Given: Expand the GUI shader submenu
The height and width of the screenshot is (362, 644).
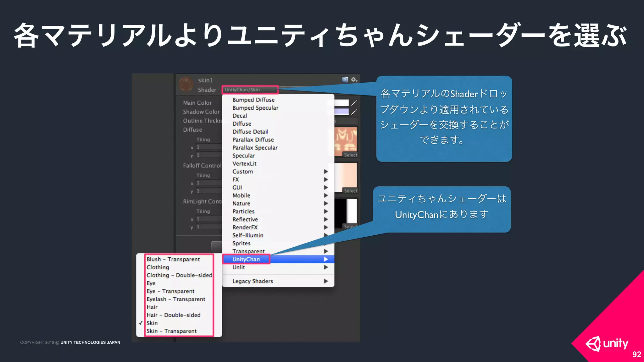Looking at the screenshot, I should 278,188.
